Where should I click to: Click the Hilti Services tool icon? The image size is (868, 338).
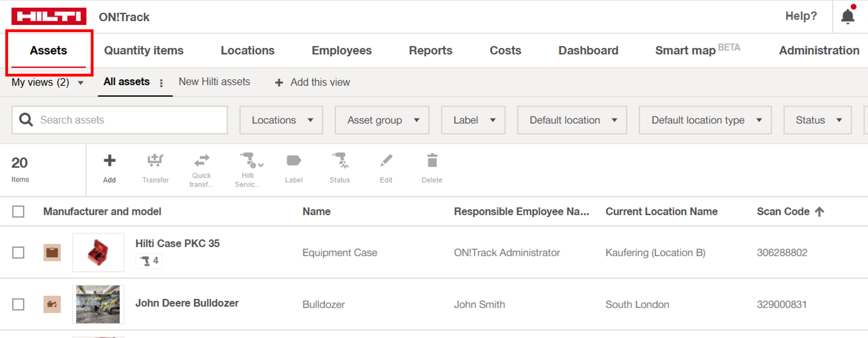(x=251, y=160)
